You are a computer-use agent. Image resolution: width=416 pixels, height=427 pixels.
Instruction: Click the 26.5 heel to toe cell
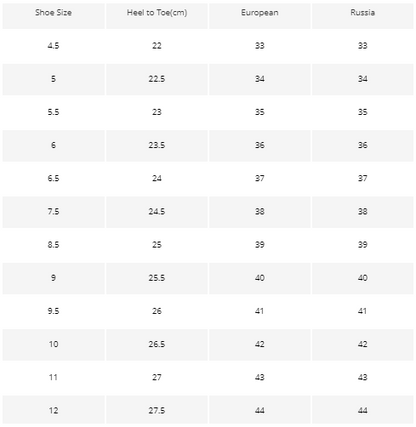pos(157,344)
